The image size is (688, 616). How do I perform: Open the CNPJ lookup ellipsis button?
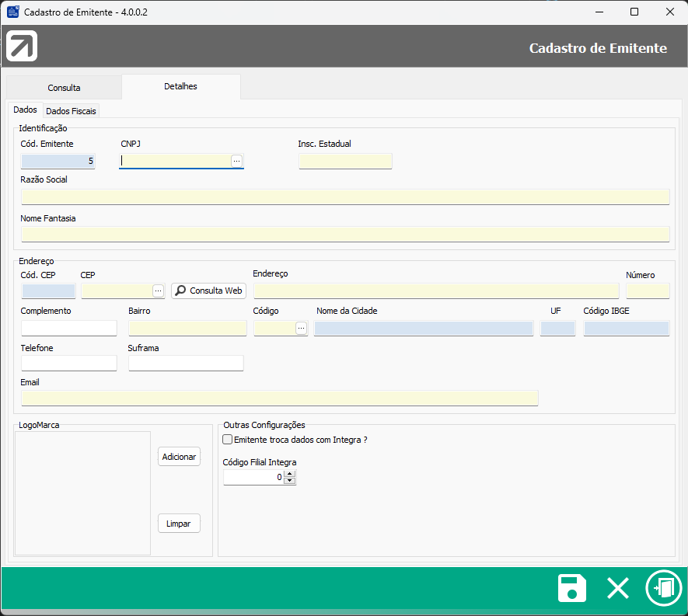pos(236,161)
